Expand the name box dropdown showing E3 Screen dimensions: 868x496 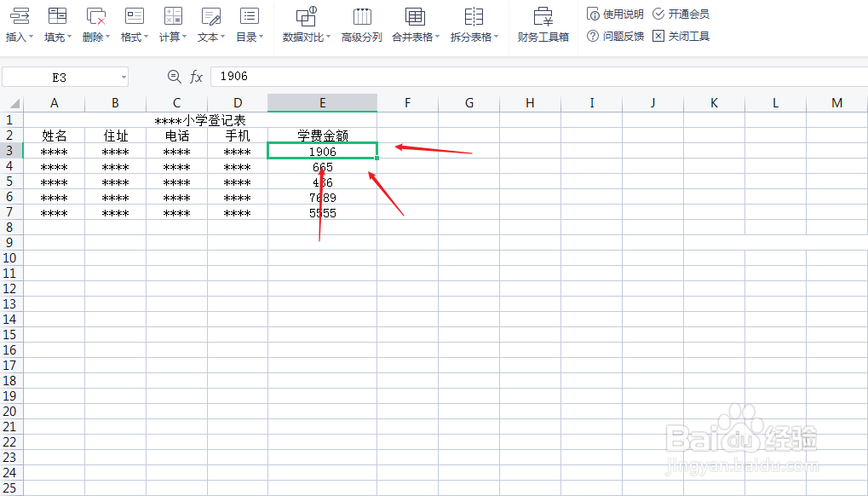(x=124, y=76)
